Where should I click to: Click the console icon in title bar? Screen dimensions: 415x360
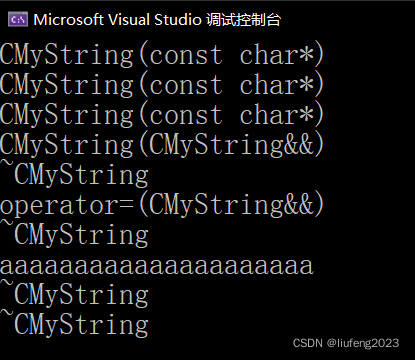coord(18,20)
